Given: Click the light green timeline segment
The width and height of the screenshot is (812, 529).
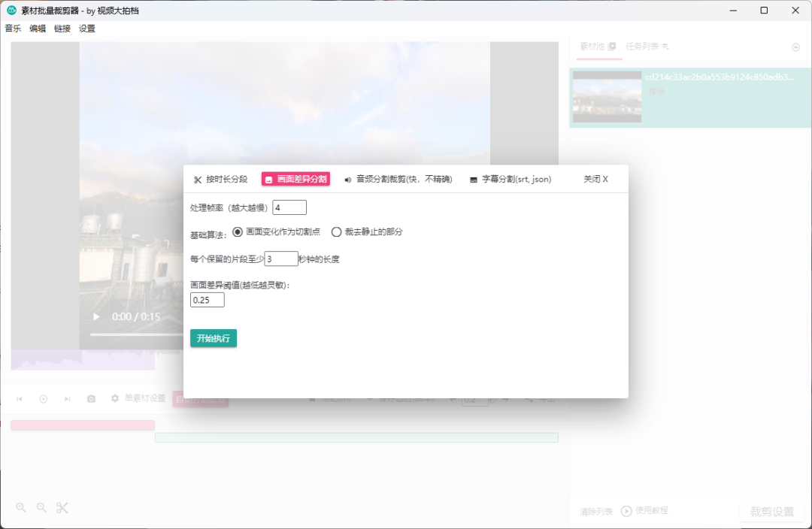Looking at the screenshot, I should [x=356, y=438].
